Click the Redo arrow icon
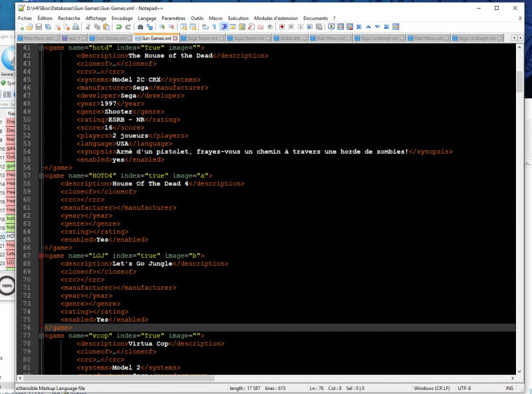 click(x=128, y=27)
